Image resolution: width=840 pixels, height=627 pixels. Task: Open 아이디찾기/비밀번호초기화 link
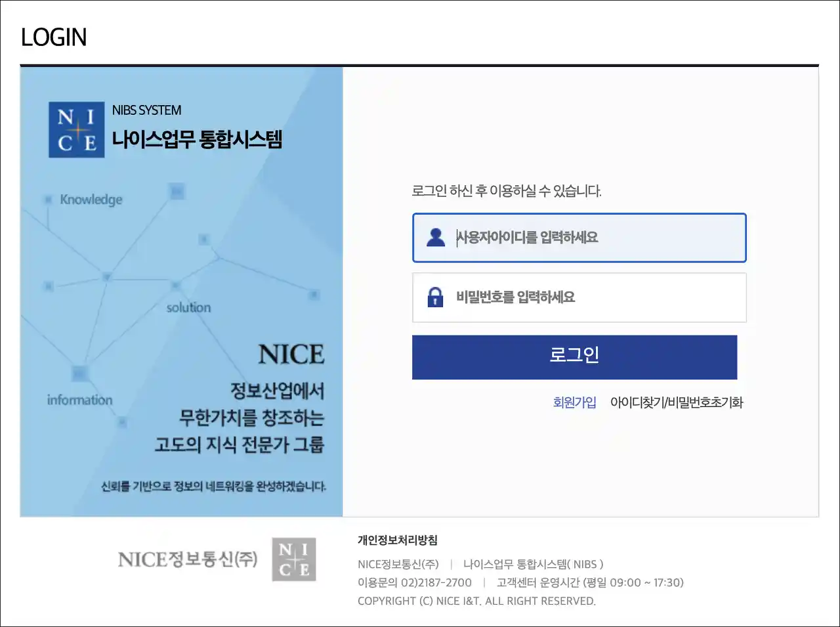pos(677,402)
